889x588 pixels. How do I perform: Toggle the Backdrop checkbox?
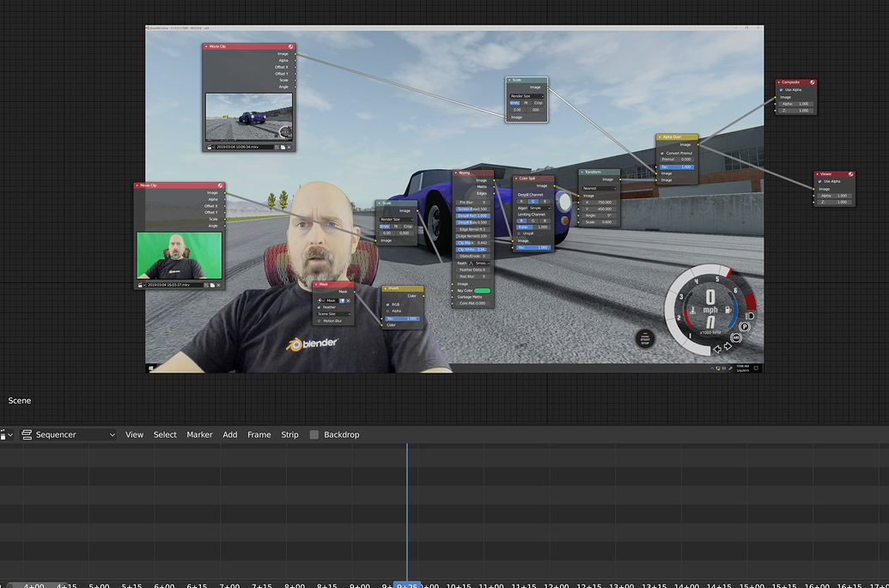tap(314, 435)
